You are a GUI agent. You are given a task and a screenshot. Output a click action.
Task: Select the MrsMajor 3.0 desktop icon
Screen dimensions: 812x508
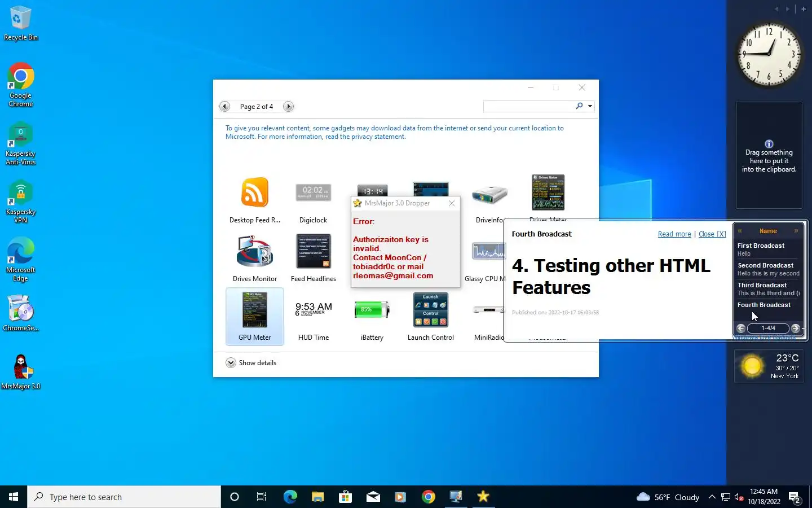pyautogui.click(x=21, y=371)
